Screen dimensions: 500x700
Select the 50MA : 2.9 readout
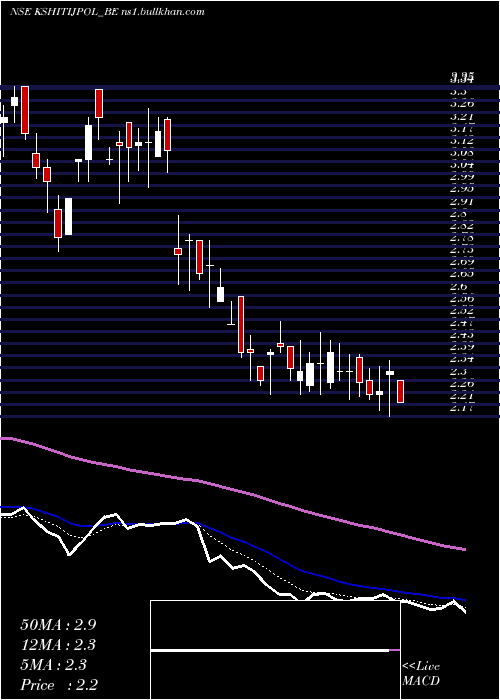(x=58, y=625)
